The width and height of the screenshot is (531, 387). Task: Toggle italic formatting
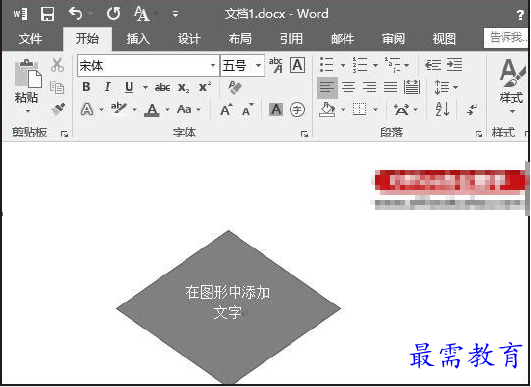108,87
